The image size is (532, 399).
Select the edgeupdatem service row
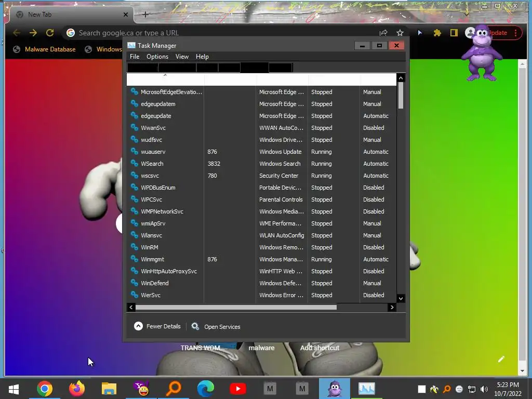coord(261,104)
